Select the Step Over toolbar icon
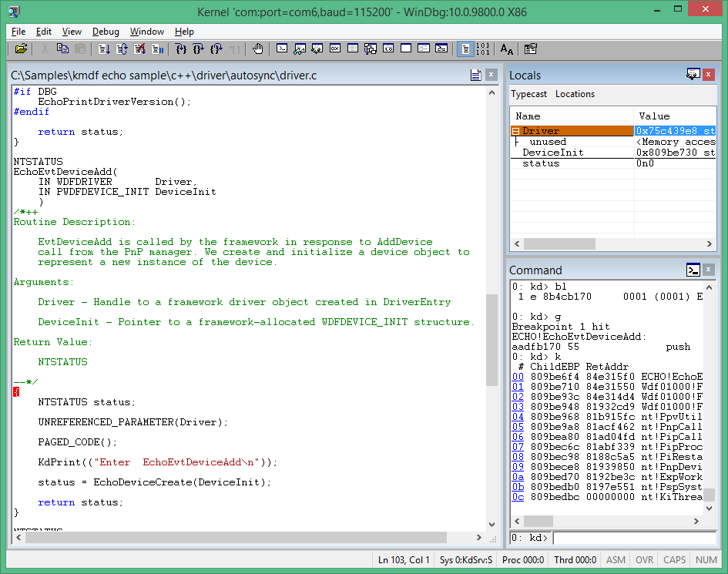Viewport: 728px width, 574px height. click(x=198, y=49)
